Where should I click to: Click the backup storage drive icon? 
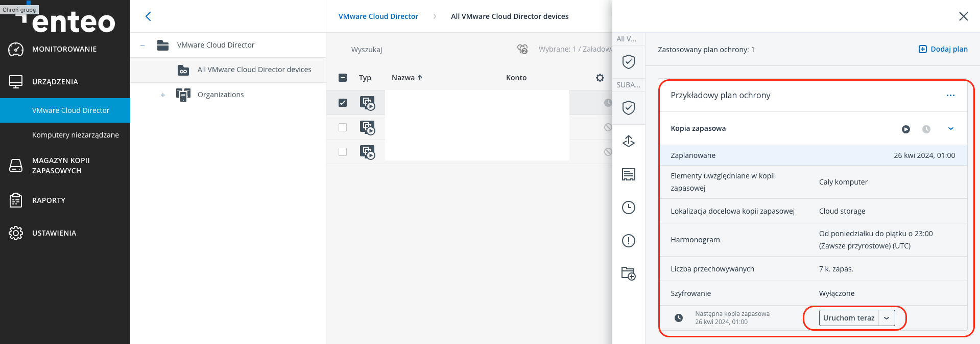[x=16, y=166]
